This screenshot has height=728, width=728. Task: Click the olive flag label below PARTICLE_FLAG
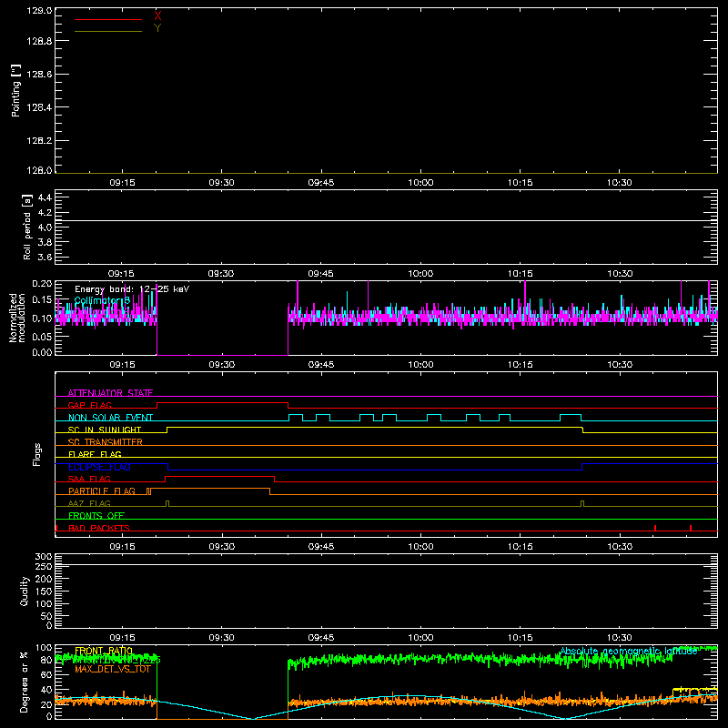[x=89, y=503]
